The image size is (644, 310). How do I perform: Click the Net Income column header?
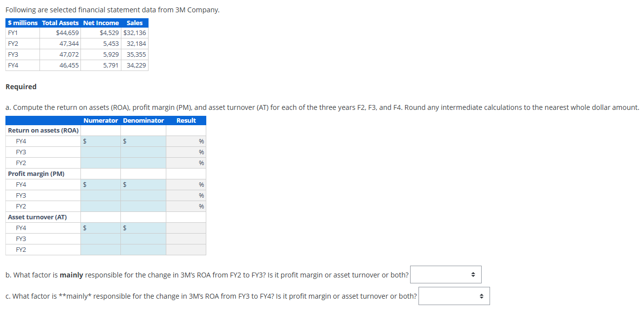tap(101, 23)
